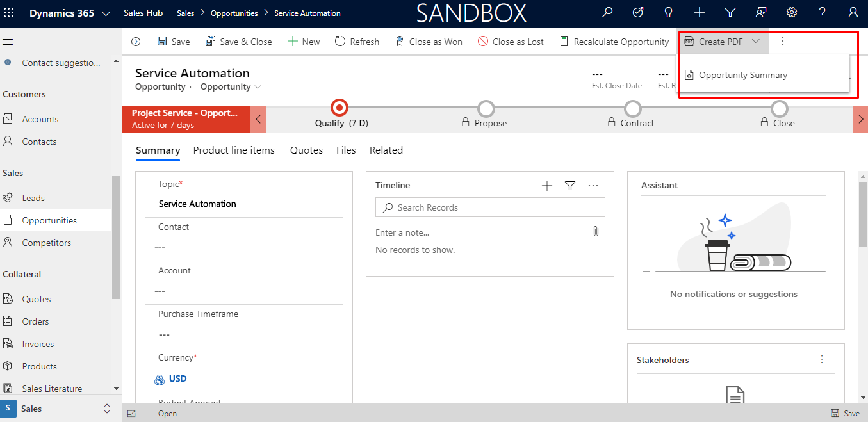868x422 pixels.
Task: Open the Related tab
Action: [386, 150]
